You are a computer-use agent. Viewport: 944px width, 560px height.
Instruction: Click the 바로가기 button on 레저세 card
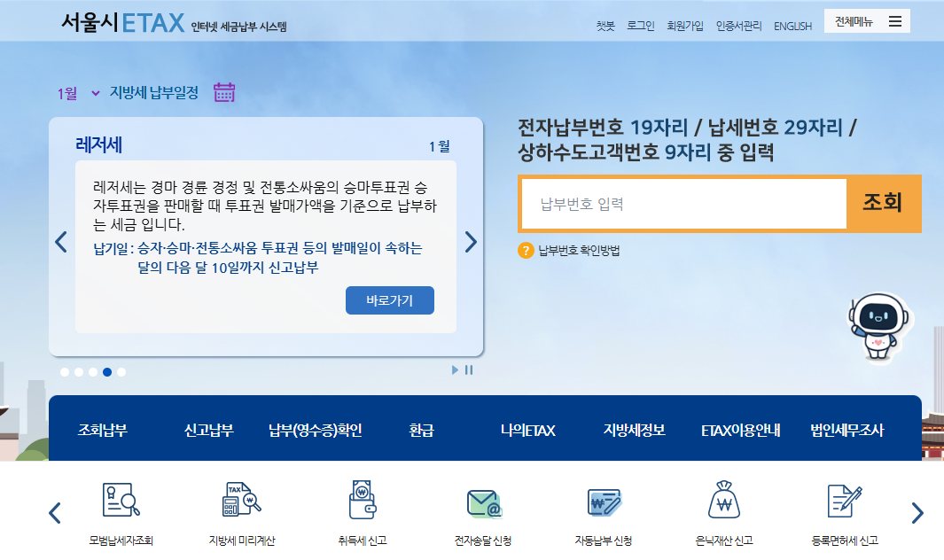(389, 300)
